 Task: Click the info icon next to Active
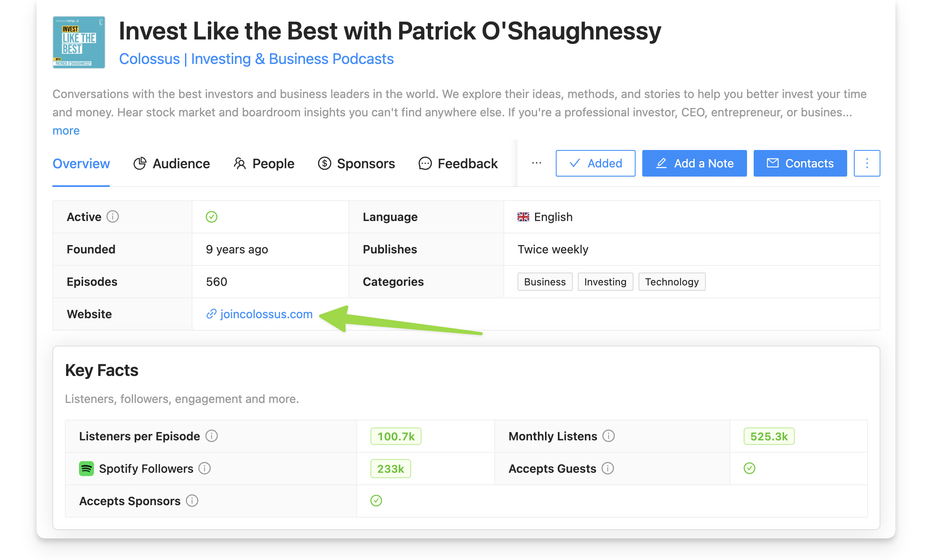pos(113,216)
